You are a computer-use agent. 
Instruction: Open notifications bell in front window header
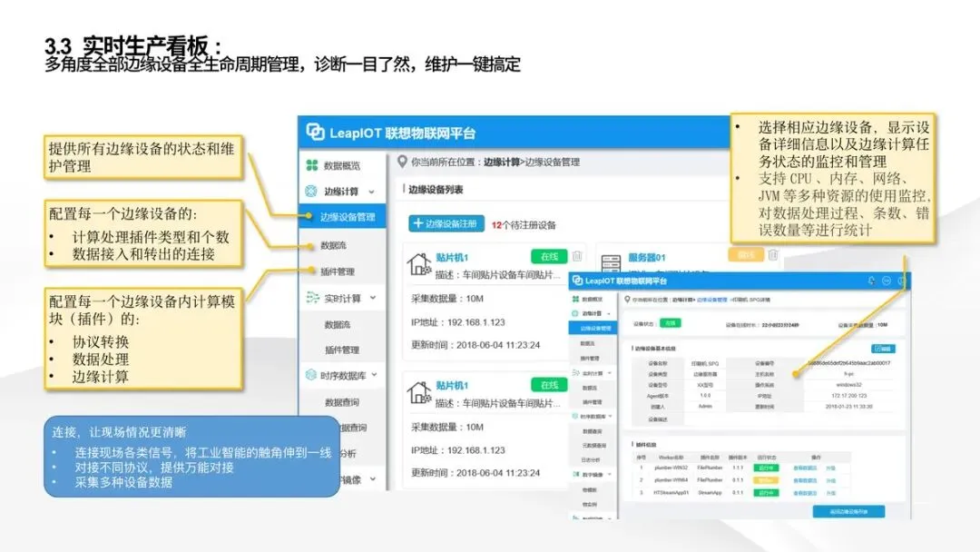pyautogui.click(x=872, y=281)
